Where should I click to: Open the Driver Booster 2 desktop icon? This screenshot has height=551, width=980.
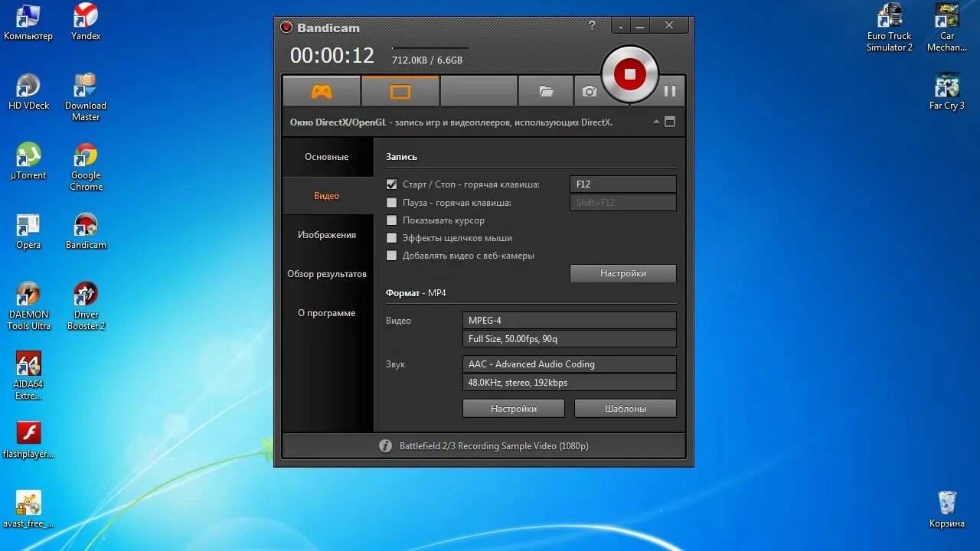86,306
